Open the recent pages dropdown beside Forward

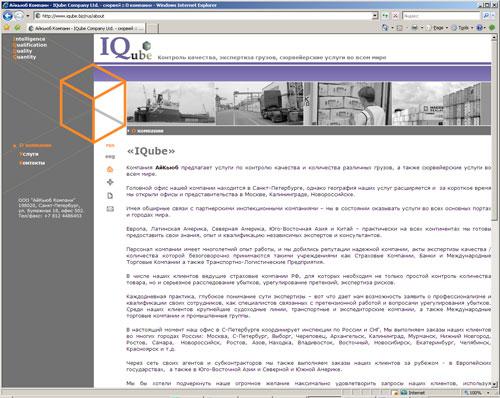click(x=28, y=16)
